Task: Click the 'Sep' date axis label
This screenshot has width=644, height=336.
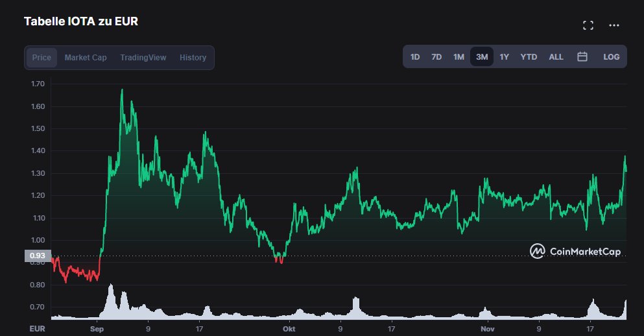Action: [97, 329]
